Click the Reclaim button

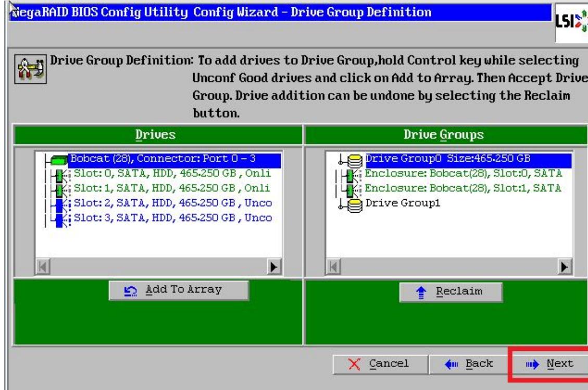(451, 292)
